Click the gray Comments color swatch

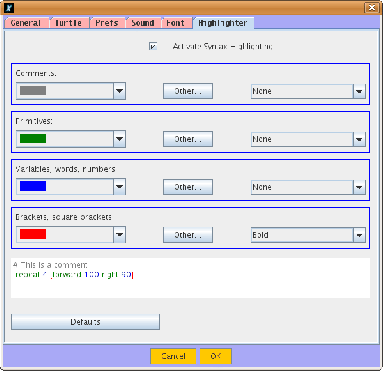33,90
